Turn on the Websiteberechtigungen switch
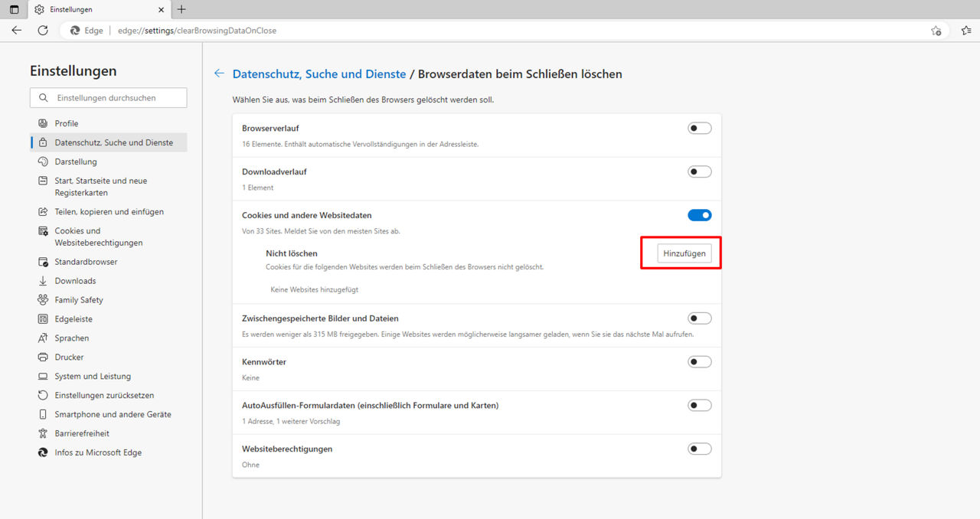Screen dimensions: 980x519 tap(699, 449)
